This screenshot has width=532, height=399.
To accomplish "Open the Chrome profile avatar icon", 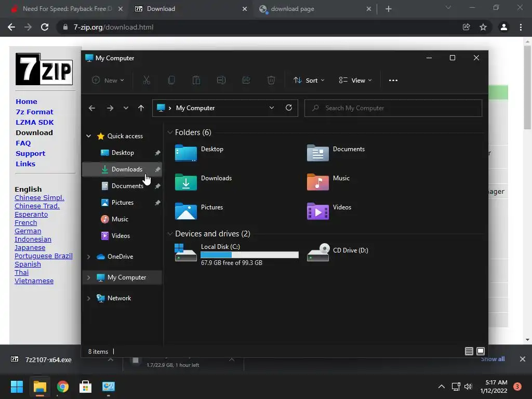I will (504, 27).
